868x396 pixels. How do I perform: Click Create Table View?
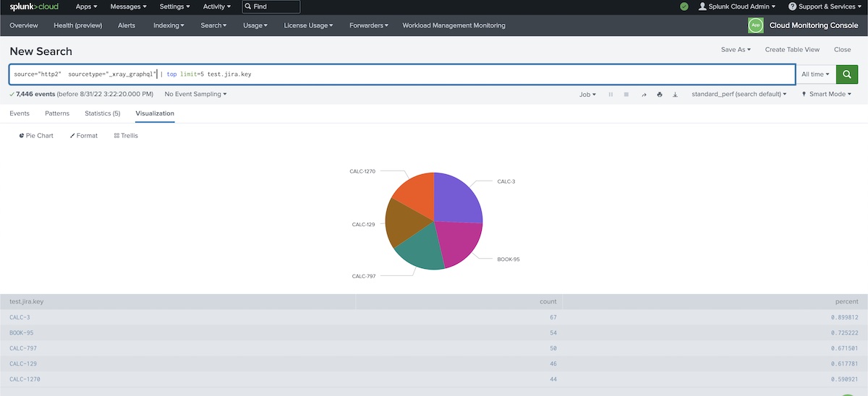792,50
